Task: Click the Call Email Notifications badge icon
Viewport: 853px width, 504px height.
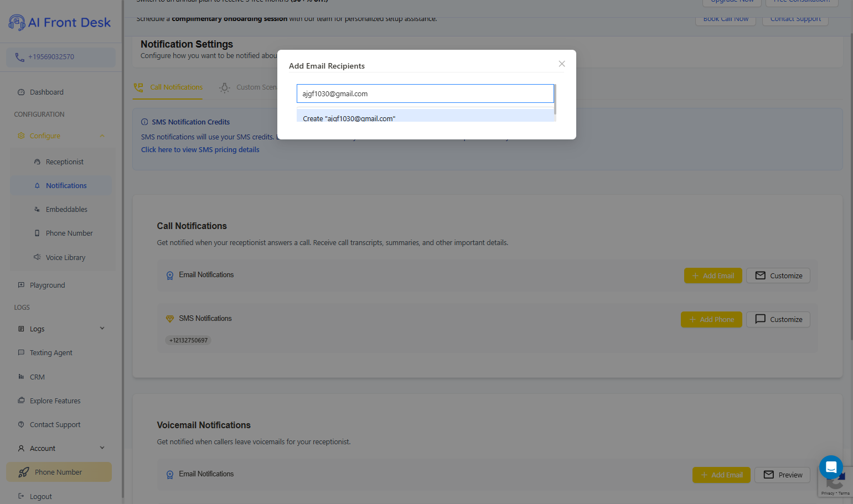Action: pos(170,276)
